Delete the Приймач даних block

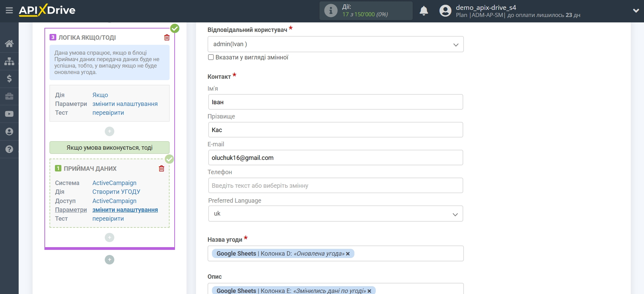pyautogui.click(x=161, y=168)
